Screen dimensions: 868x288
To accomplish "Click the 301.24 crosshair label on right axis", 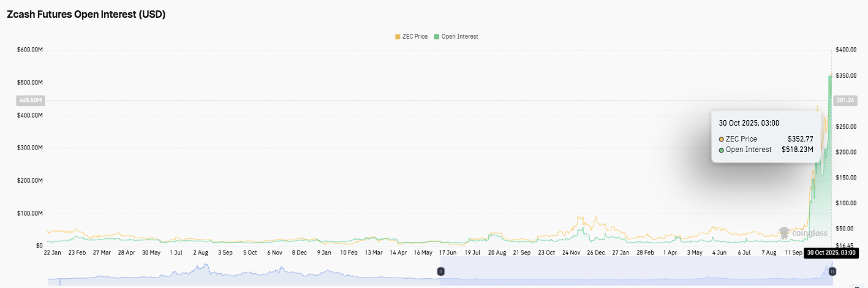I will (x=845, y=100).
